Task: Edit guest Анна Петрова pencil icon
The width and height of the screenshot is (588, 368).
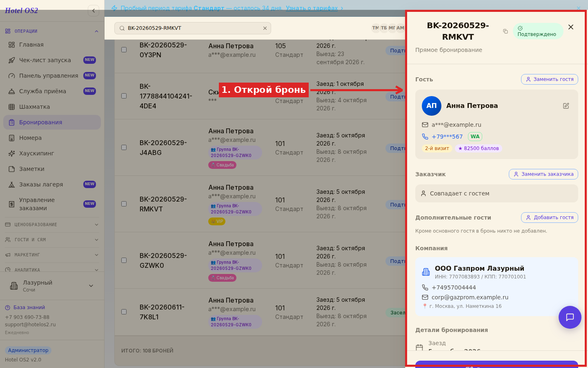Action: 566,106
